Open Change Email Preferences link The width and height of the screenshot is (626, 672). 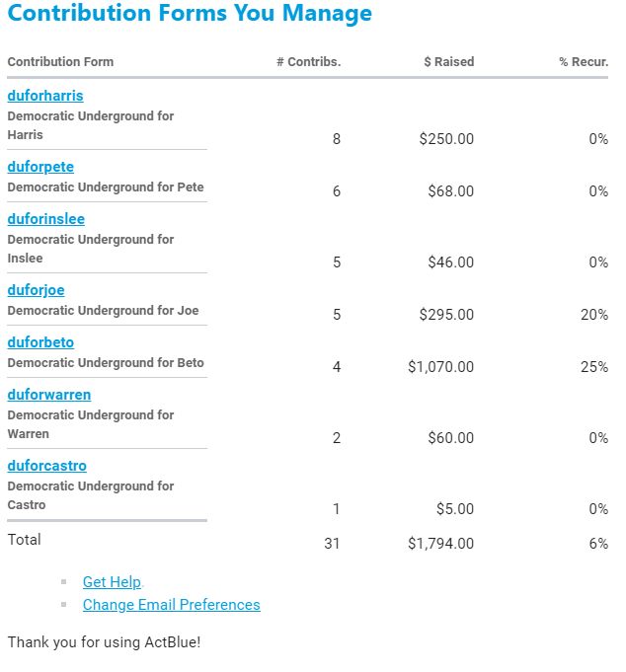pyautogui.click(x=171, y=605)
